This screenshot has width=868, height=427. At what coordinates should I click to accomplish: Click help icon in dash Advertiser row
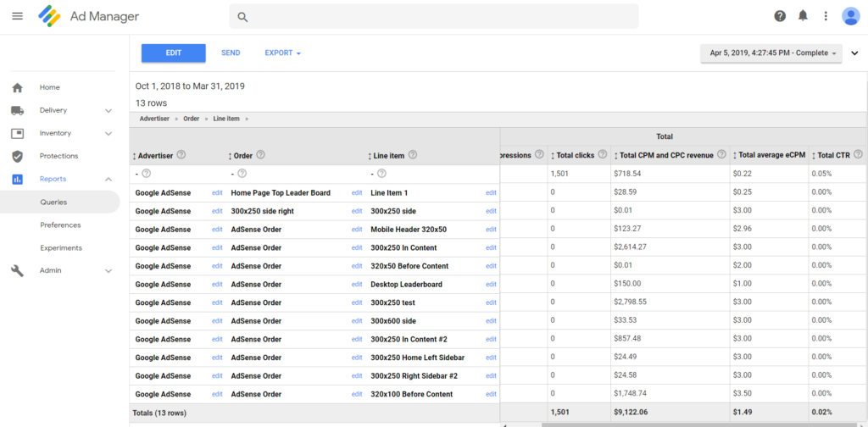click(146, 174)
